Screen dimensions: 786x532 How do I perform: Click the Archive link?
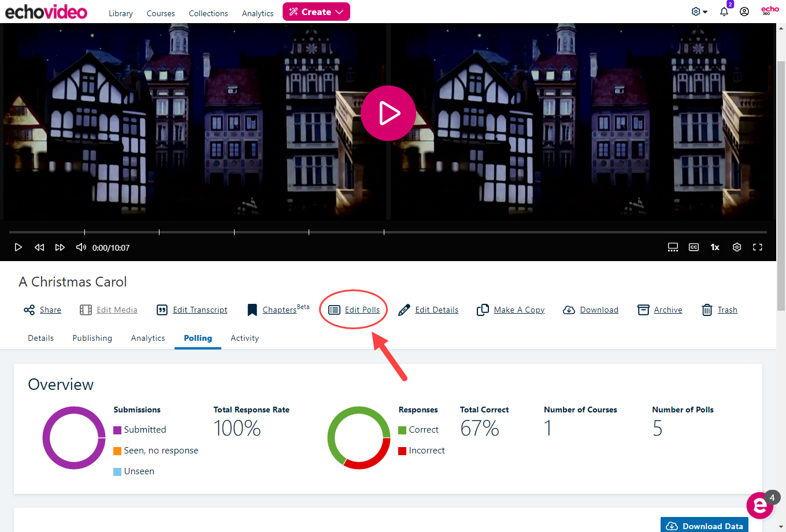tap(668, 310)
